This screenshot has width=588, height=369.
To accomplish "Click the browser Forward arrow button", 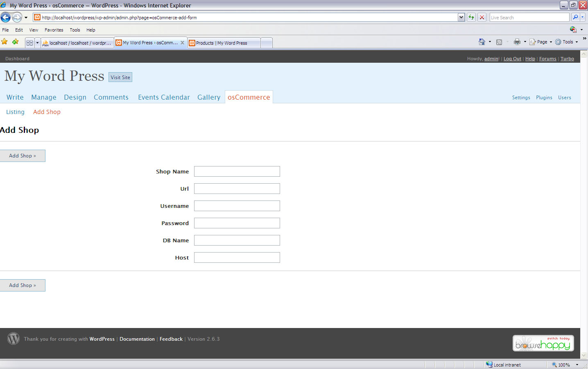I will [17, 17].
